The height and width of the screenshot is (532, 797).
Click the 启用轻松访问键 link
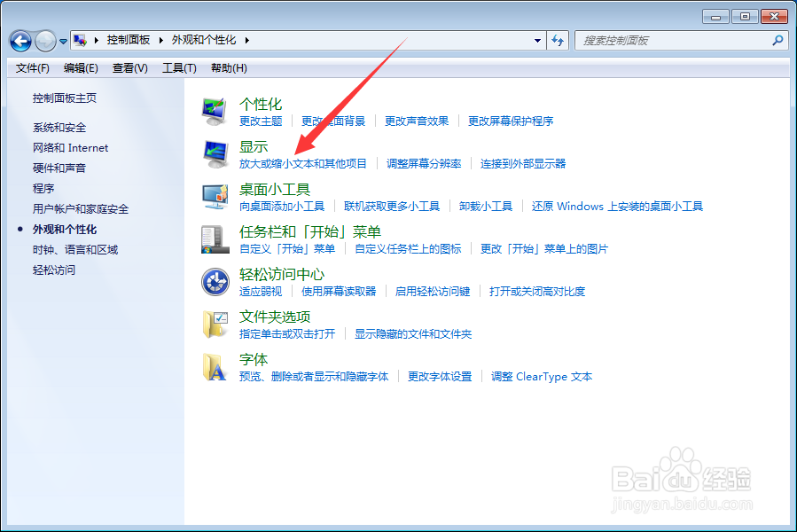point(433,292)
